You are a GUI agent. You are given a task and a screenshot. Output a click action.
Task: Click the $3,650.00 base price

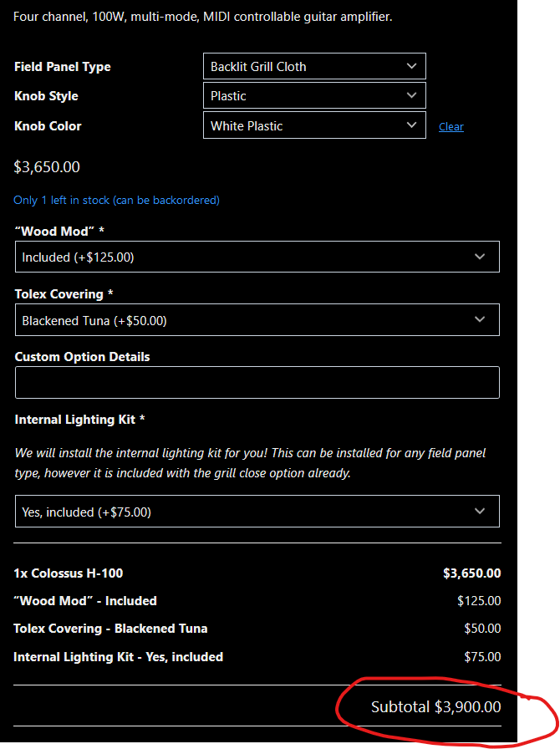[47, 167]
